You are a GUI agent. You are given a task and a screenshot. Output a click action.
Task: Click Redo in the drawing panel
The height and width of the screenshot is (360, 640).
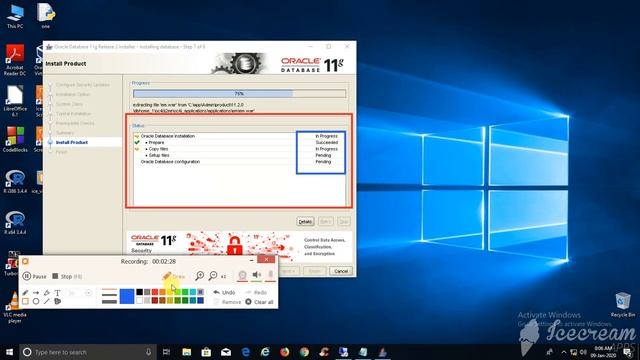[x=256, y=292]
